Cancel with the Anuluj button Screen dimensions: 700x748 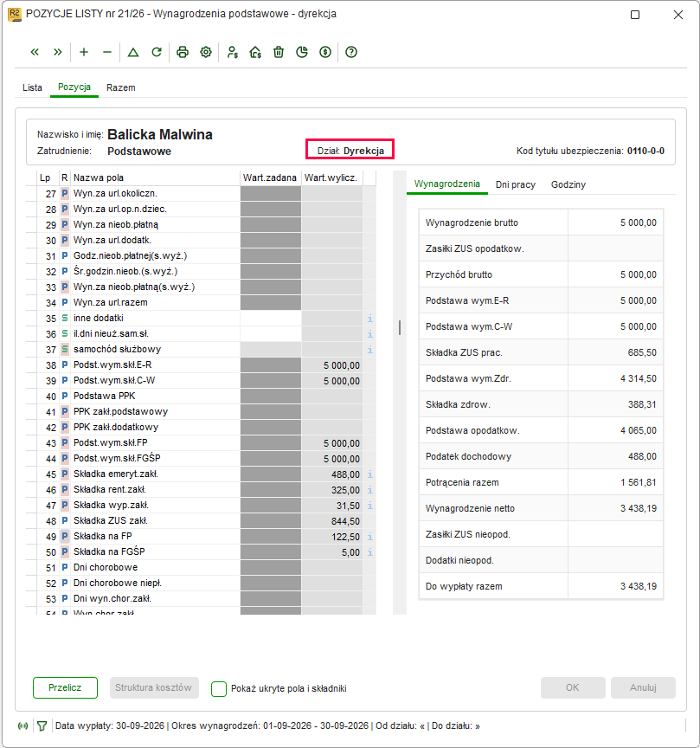tap(643, 688)
